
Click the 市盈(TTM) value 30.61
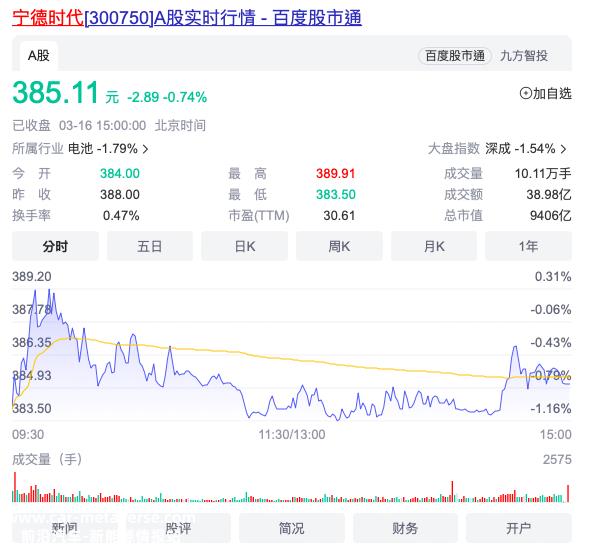coord(339,216)
